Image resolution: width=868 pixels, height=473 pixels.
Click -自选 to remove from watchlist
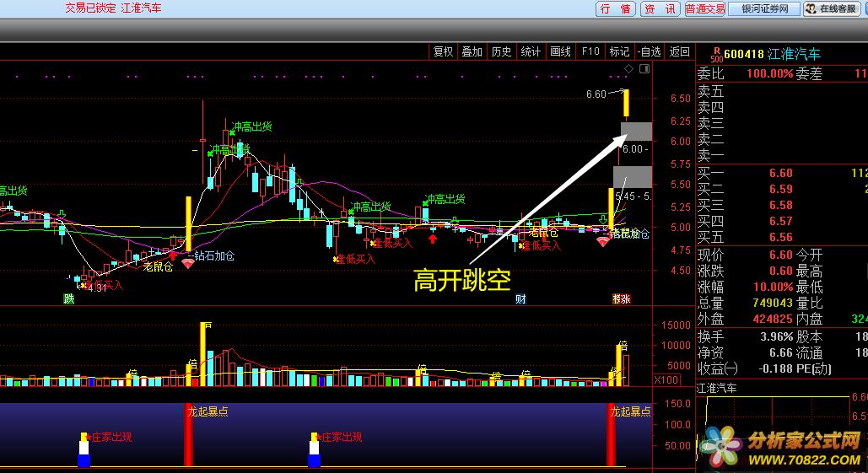(649, 51)
